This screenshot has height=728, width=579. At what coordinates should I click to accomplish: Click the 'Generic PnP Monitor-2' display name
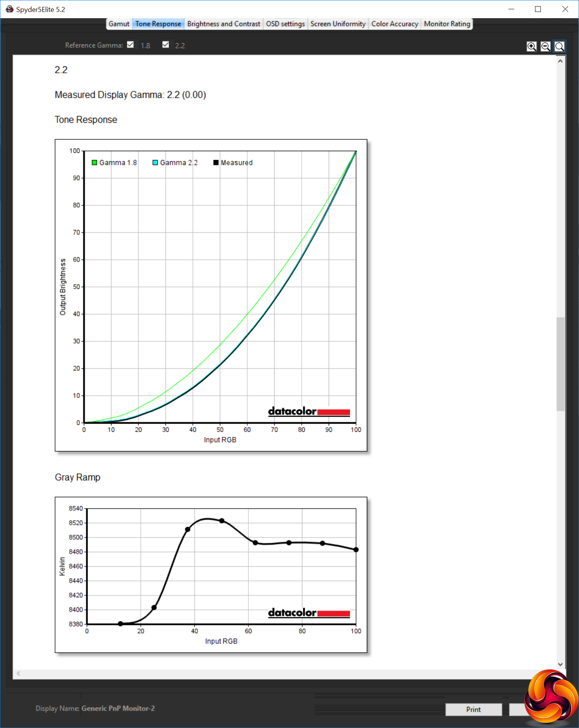tap(118, 708)
